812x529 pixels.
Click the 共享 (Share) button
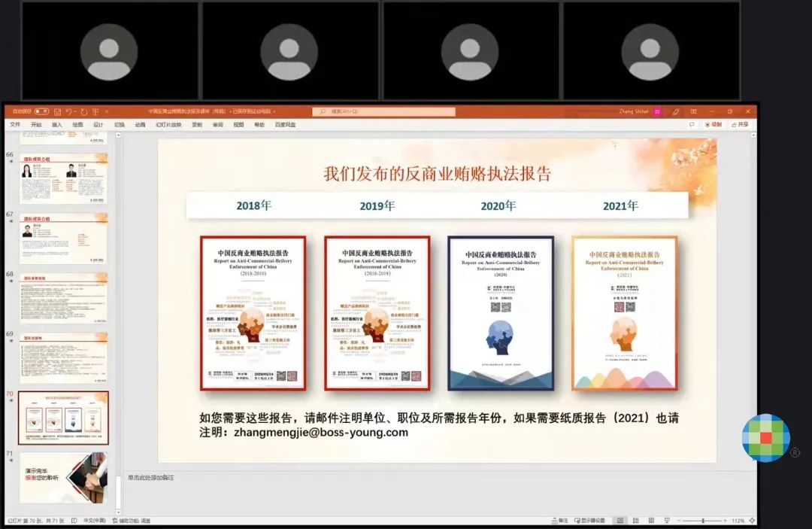pyautogui.click(x=739, y=124)
